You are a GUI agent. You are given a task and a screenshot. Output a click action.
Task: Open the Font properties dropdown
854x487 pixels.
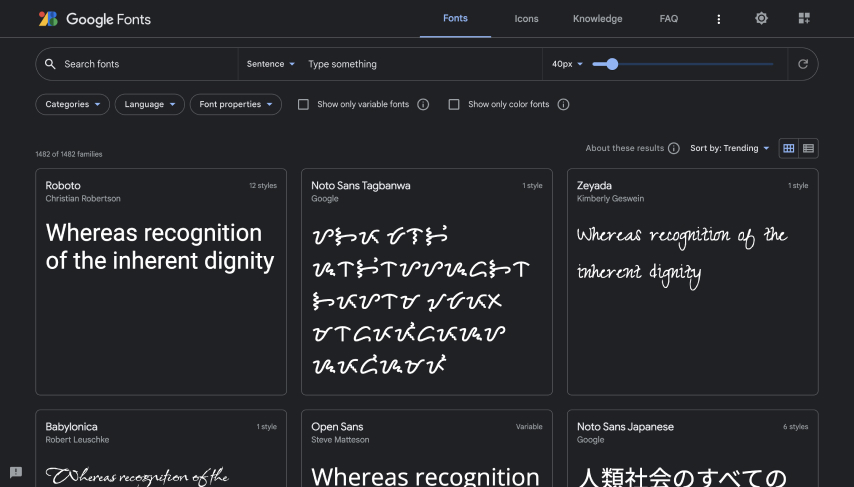pyautogui.click(x=236, y=104)
